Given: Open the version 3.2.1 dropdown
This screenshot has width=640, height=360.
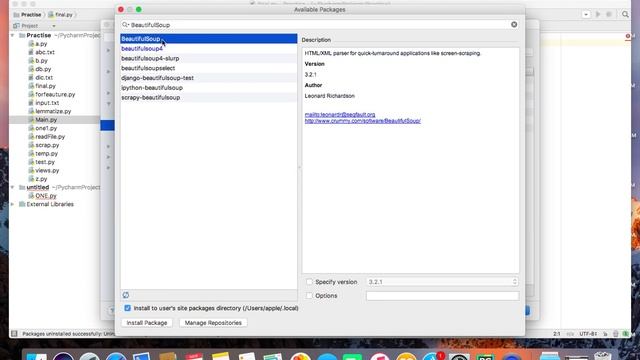Looking at the screenshot, I should point(442,282).
